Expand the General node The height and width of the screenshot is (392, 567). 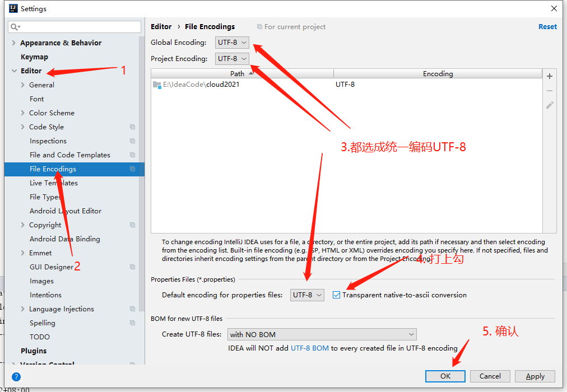22,85
